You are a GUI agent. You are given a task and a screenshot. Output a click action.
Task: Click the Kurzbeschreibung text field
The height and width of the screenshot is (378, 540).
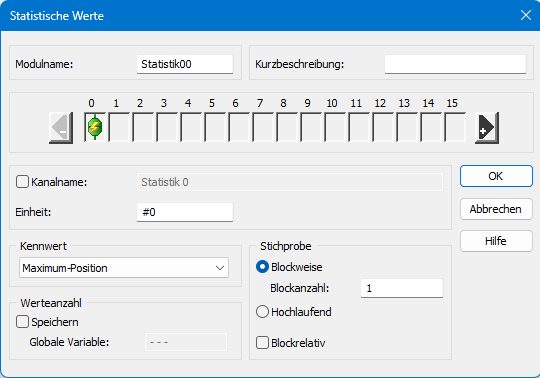click(x=455, y=64)
